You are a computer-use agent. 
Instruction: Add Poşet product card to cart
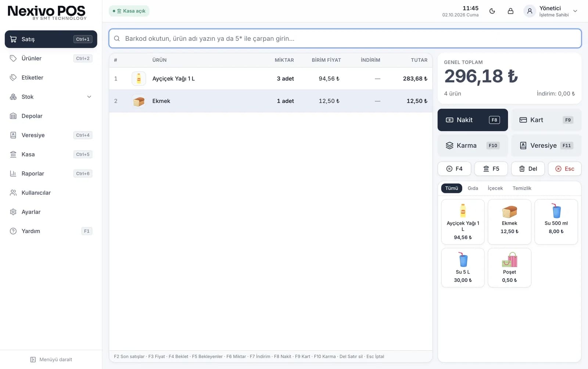(x=509, y=268)
